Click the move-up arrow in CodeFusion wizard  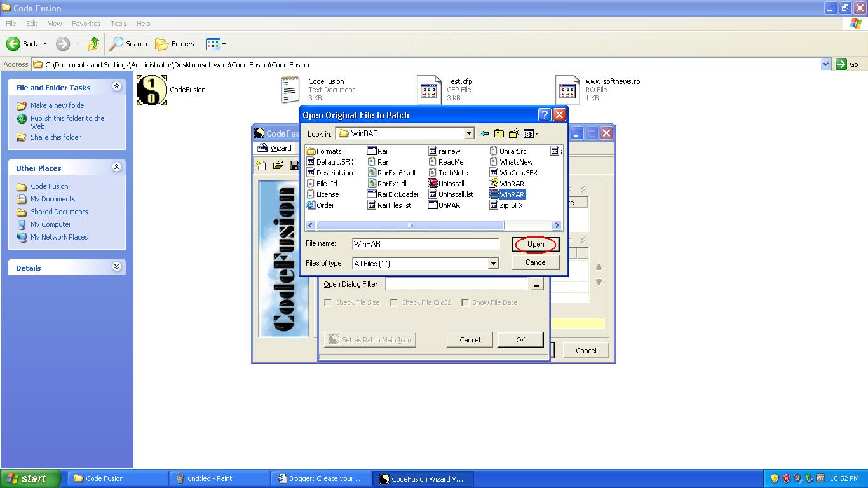599,267
